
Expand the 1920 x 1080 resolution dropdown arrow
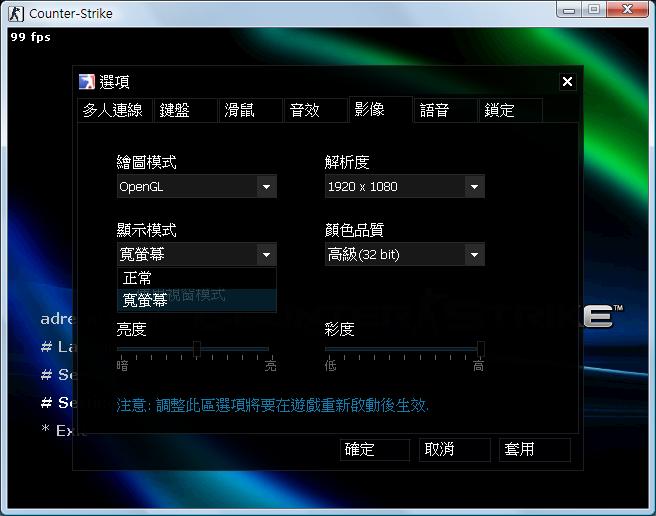pos(474,187)
